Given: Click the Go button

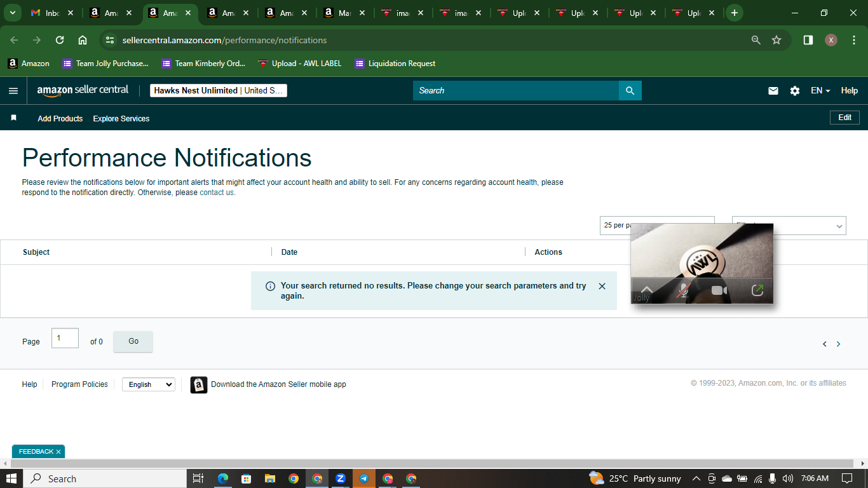Looking at the screenshot, I should pos(133,341).
